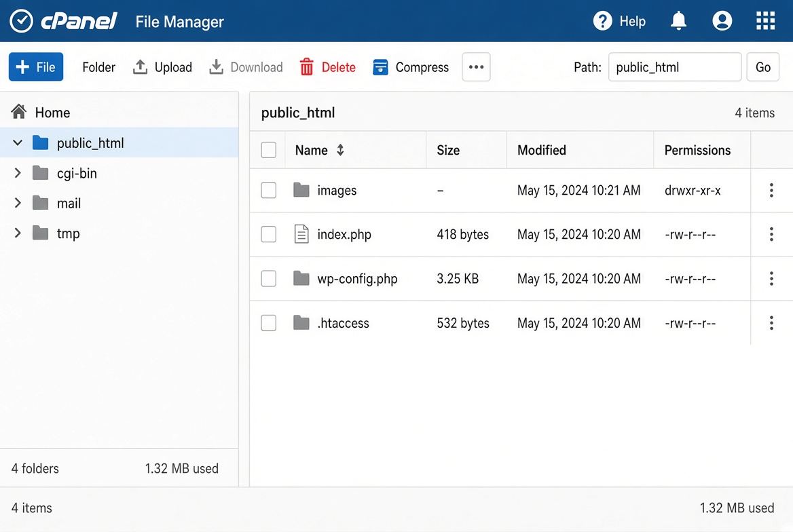Click the Size column header
793x532 pixels.
(448, 150)
